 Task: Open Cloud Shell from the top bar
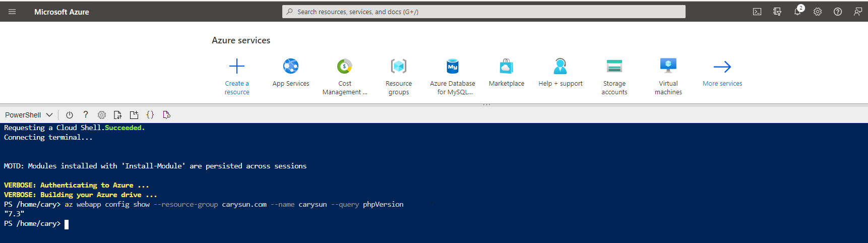(757, 12)
